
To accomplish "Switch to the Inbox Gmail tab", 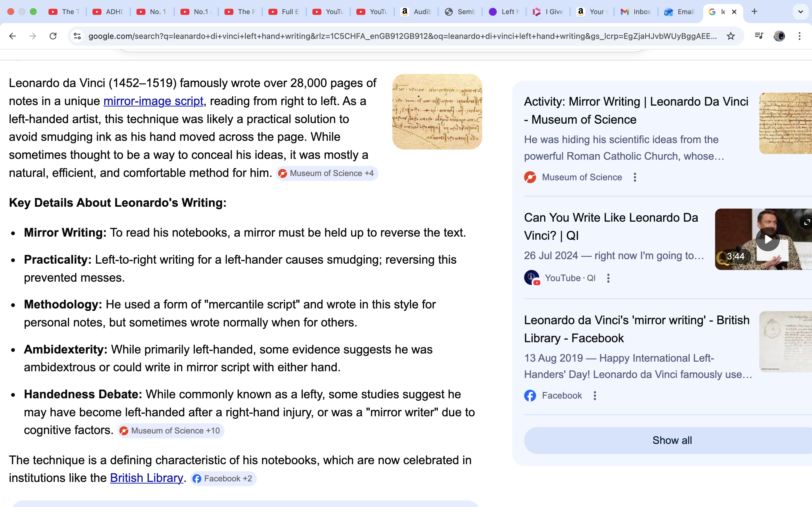I will point(636,12).
